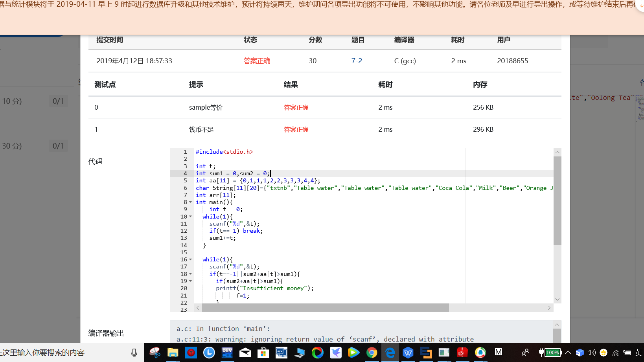This screenshot has width=644, height=362.
Task: Click the 编译器输出 label
Action: coord(106,333)
